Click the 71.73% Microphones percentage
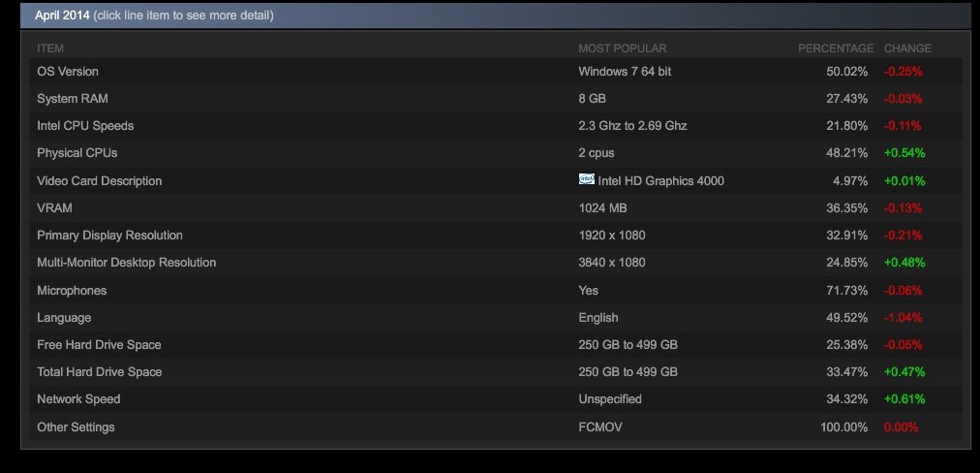Screen dimensions: 980x473 (x=847, y=291)
